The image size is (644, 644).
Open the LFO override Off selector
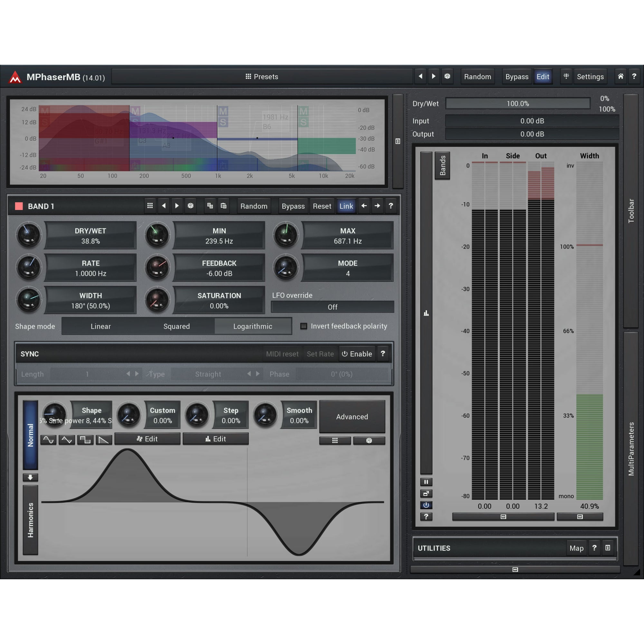(x=332, y=307)
